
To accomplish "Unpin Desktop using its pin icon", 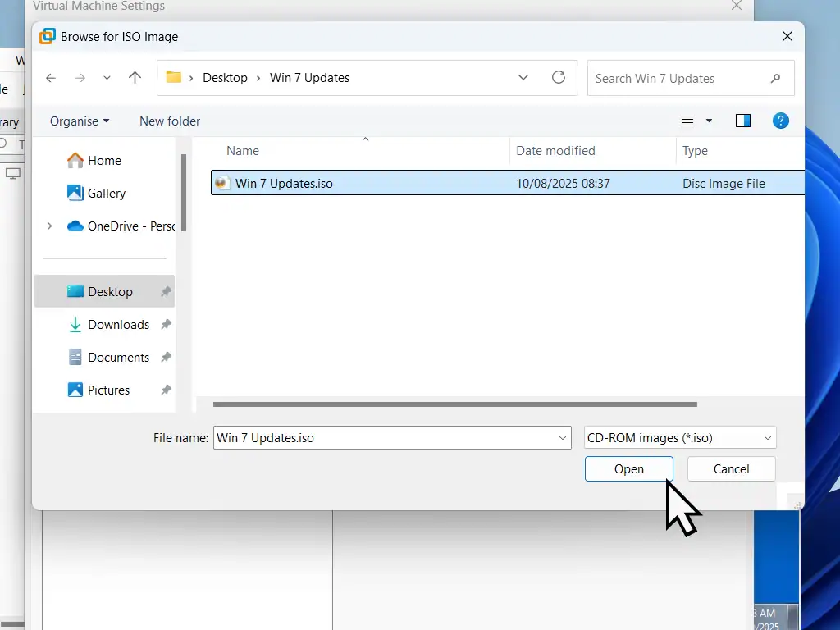I will coord(166,292).
